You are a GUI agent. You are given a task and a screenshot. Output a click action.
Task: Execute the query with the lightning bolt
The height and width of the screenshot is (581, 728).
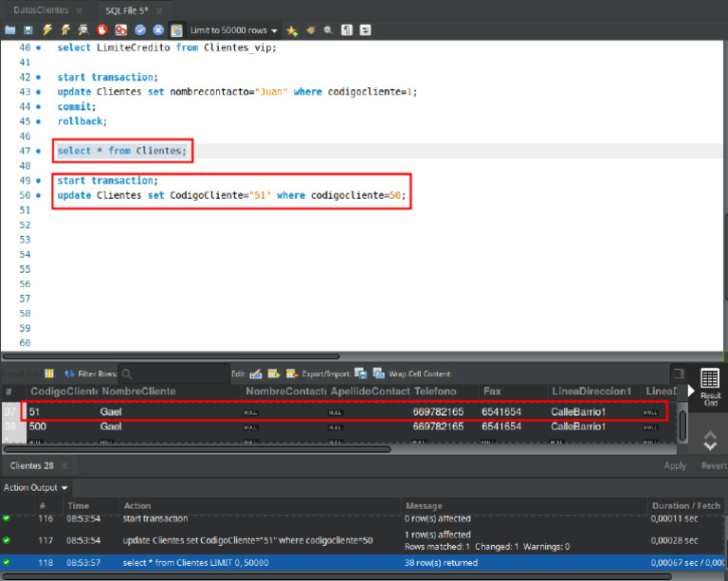tap(47, 30)
